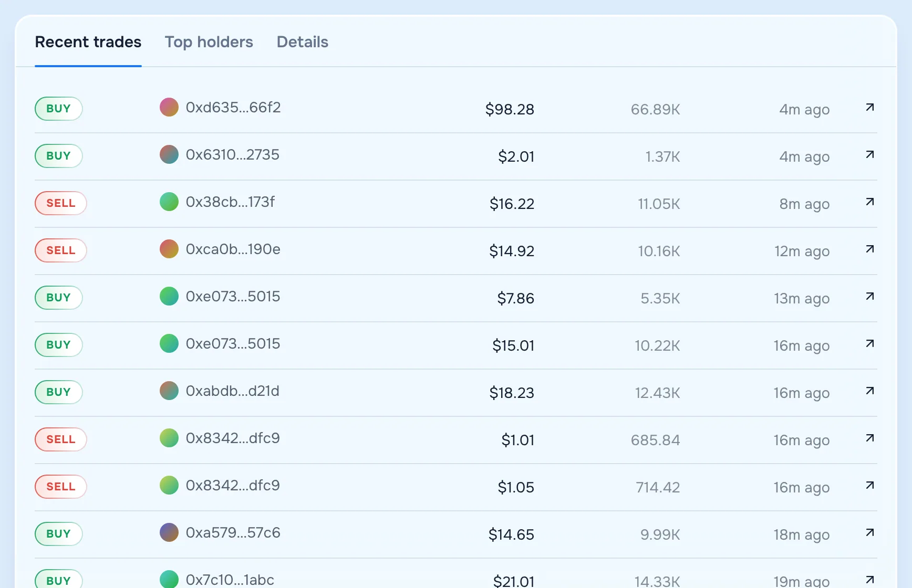Open the Top holders tab

coord(209,42)
